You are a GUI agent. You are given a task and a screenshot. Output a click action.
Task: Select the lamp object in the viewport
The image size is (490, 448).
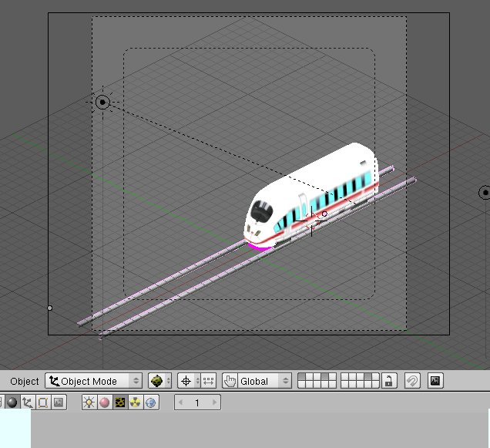[102, 102]
